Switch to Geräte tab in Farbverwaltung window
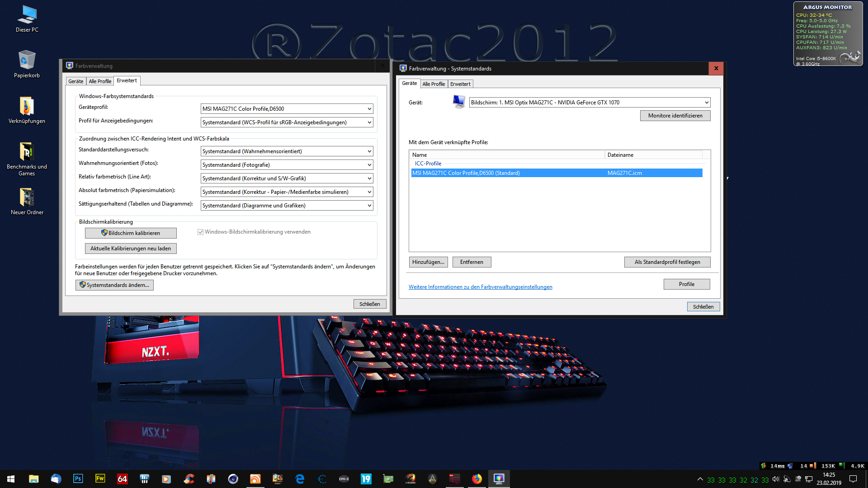Image resolution: width=868 pixels, height=488 pixels. tap(76, 81)
